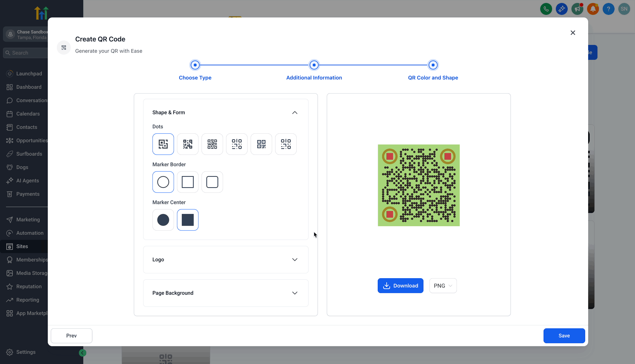The height and width of the screenshot is (364, 635).
Task: Open the notifications bell
Action: [x=593, y=9]
